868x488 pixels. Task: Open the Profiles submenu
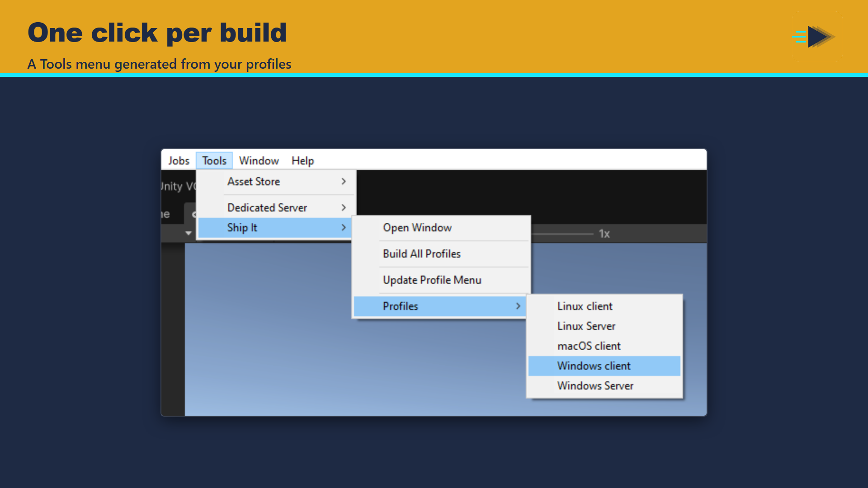(441, 306)
